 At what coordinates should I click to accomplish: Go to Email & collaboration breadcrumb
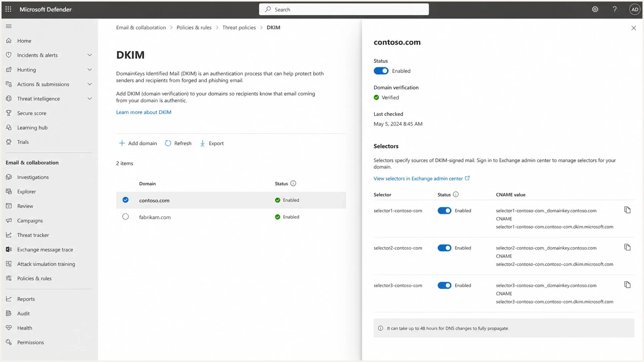tap(141, 27)
